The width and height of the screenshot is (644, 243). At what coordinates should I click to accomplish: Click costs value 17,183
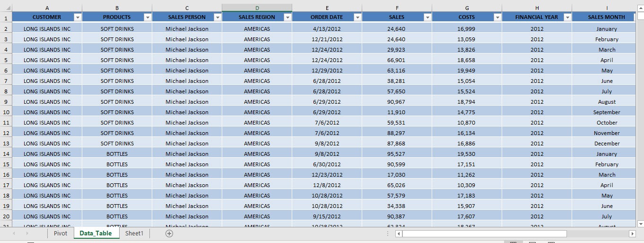pyautogui.click(x=467, y=196)
